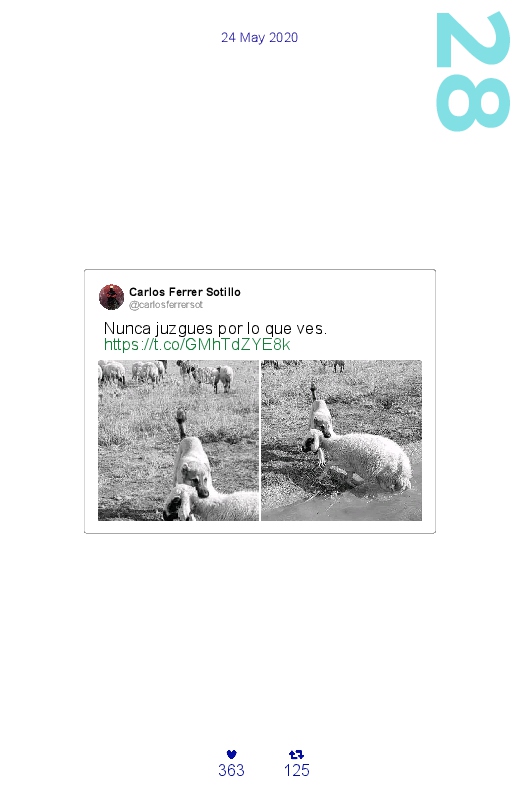Click the @carlosferrersot handle
The image size is (520, 803).
tap(166, 305)
